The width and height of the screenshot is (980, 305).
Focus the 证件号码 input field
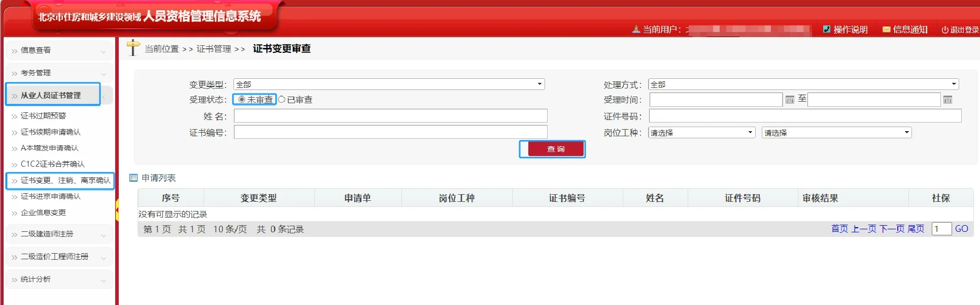pyautogui.click(x=805, y=116)
